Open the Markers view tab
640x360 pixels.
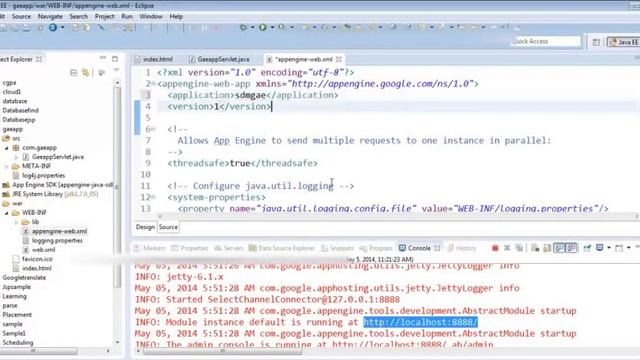pyautogui.click(x=149, y=248)
